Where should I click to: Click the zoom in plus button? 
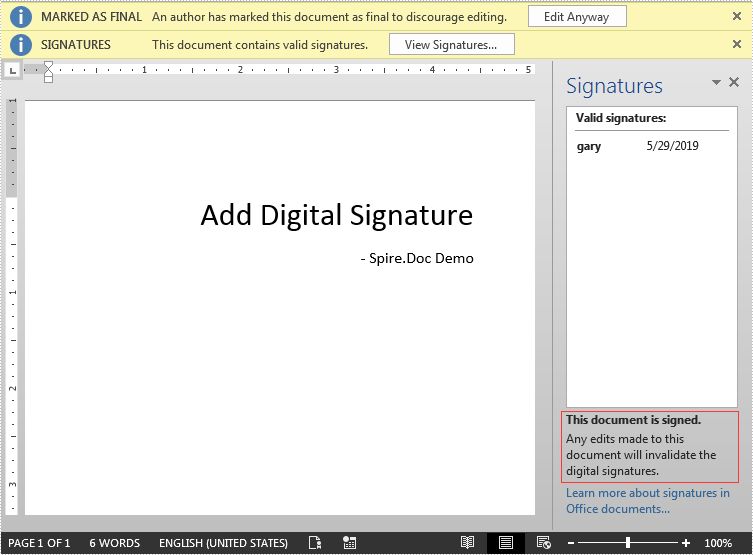click(x=686, y=543)
